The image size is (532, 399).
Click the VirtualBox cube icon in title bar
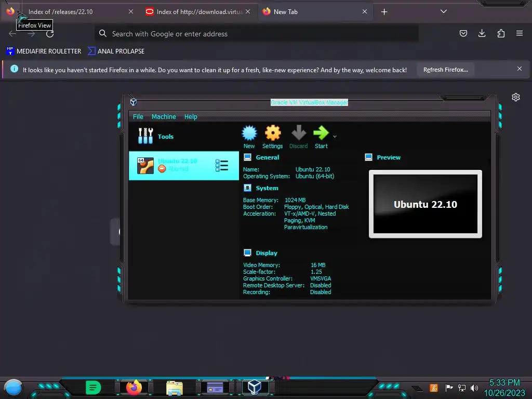click(134, 102)
